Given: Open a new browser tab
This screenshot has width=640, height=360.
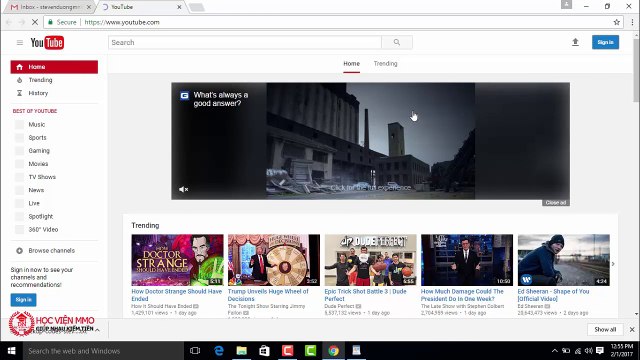Looking at the screenshot, I should (x=196, y=7).
